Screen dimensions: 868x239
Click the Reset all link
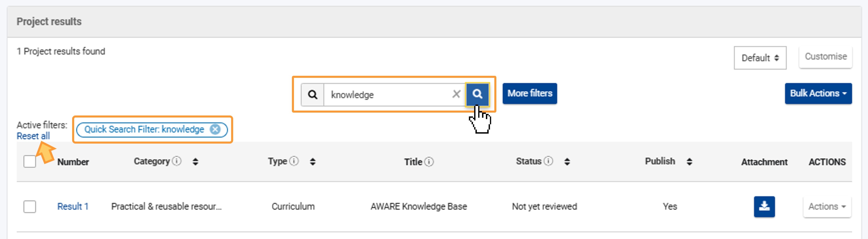tap(33, 136)
